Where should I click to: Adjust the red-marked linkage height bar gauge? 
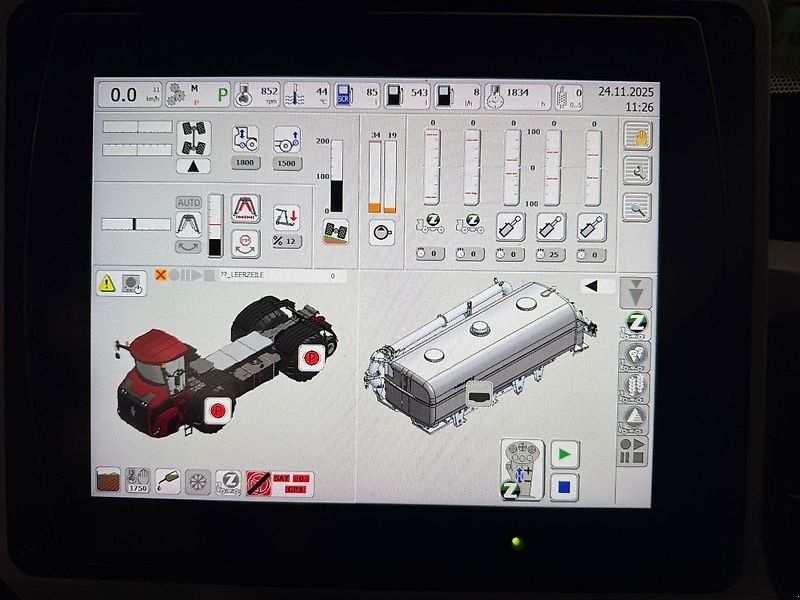(215, 225)
